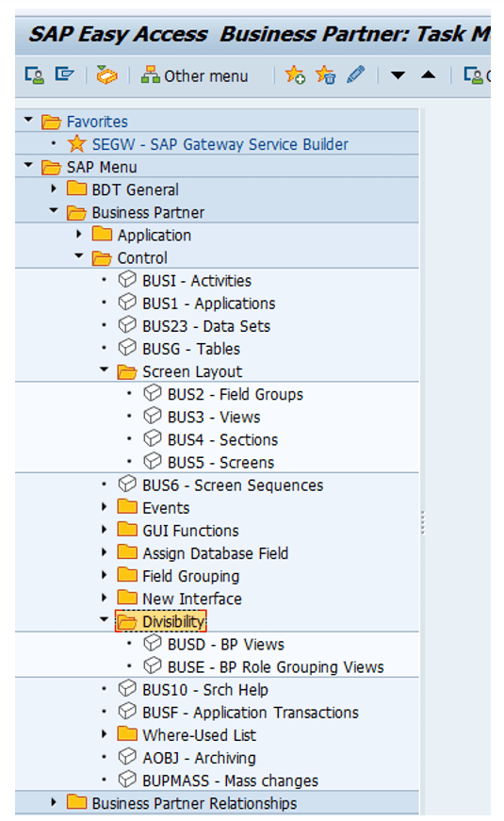Click the tree panel splitter handle
This screenshot has width=504, height=821.
tap(422, 522)
